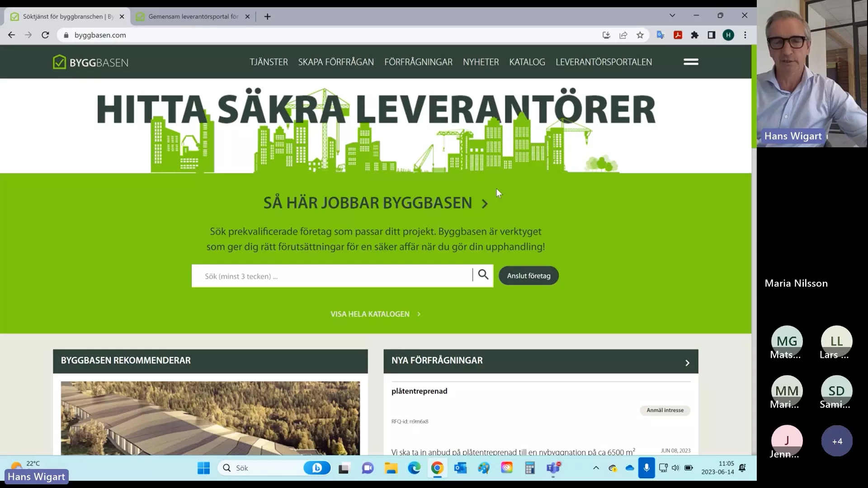Share this page via address bar icon
868x488 pixels.
(623, 35)
